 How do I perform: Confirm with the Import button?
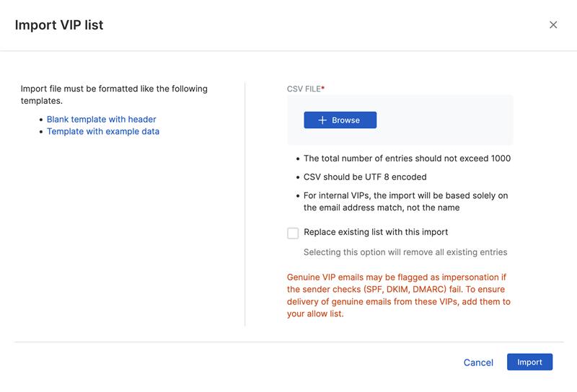(529, 362)
